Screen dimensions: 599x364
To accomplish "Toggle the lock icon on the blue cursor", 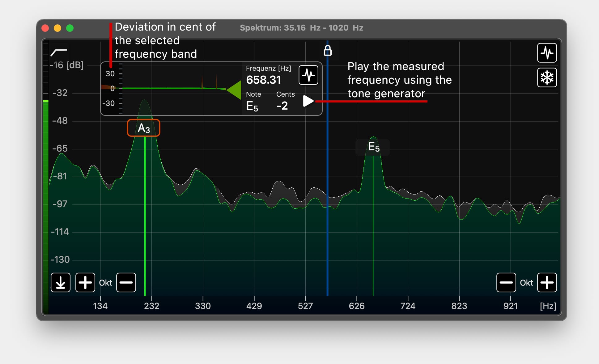I will pos(328,50).
